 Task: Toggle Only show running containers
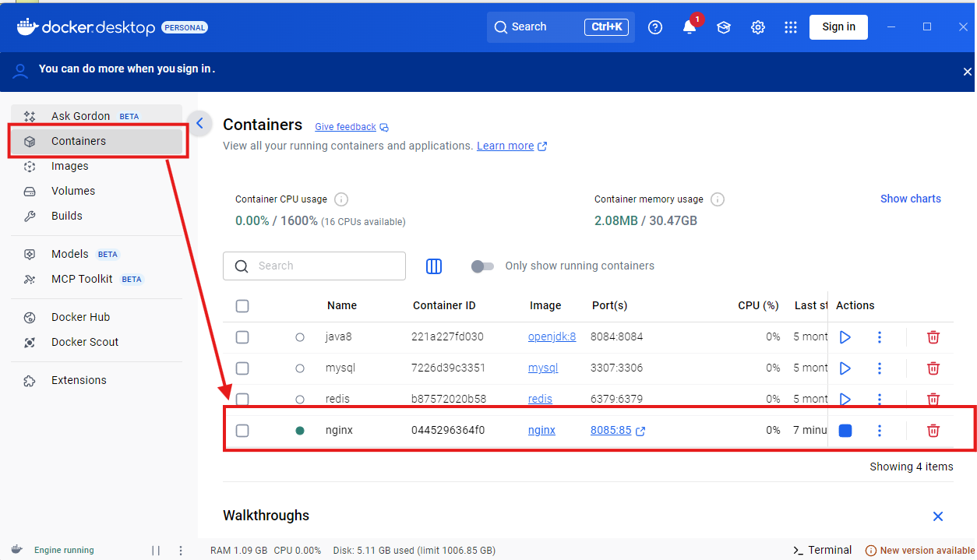[482, 266]
